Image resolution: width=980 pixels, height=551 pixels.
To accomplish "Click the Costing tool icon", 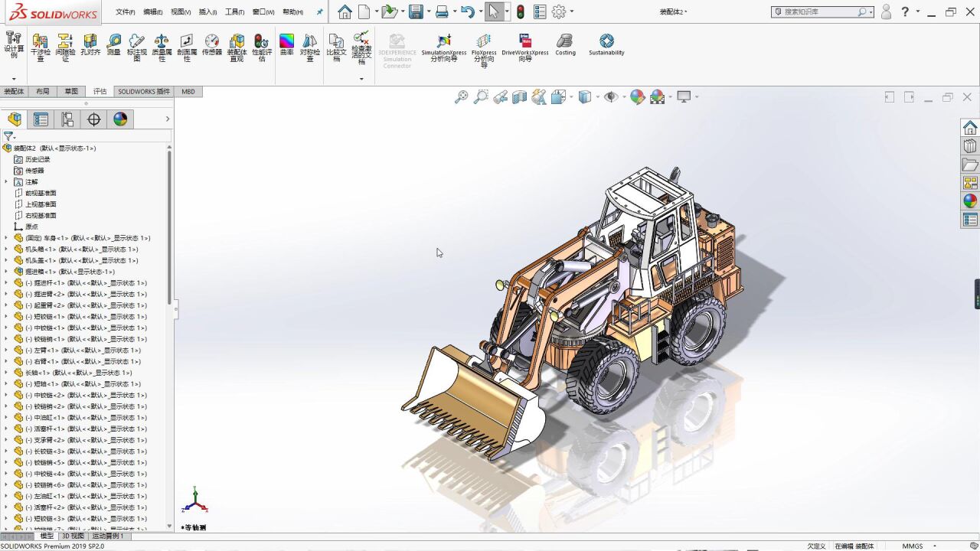I will pos(565,45).
